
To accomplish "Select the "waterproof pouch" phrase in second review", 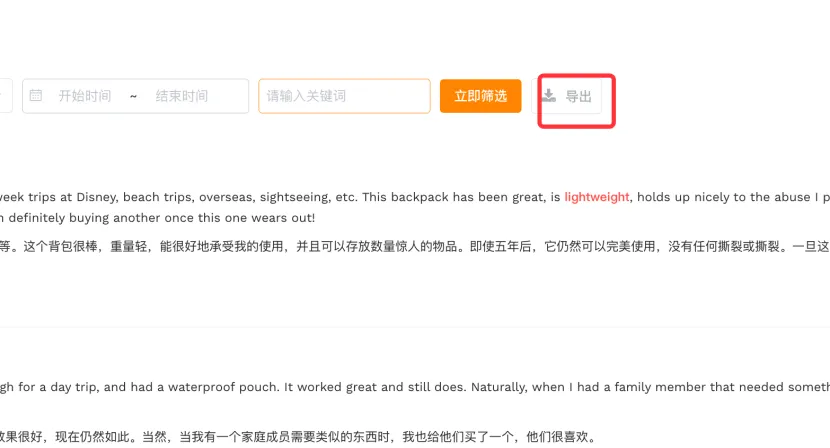I will coord(223,387).
